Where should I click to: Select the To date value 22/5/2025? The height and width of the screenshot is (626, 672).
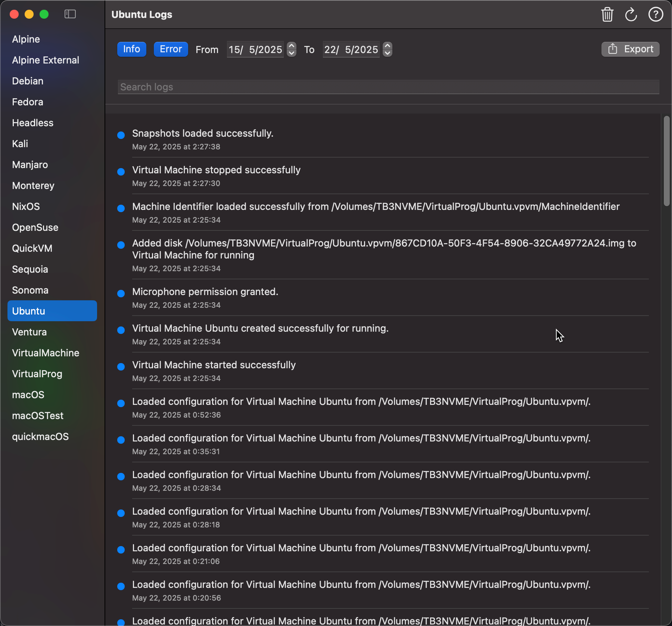click(x=351, y=49)
